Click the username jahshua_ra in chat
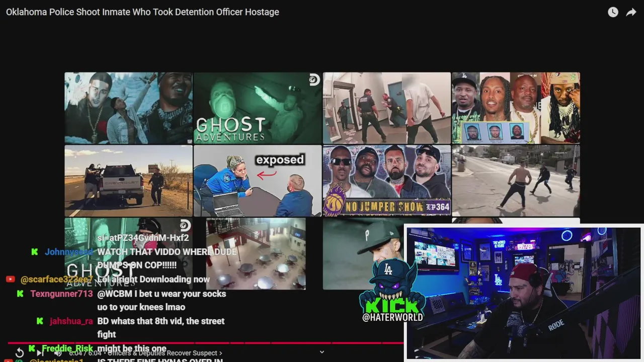 [x=71, y=321]
